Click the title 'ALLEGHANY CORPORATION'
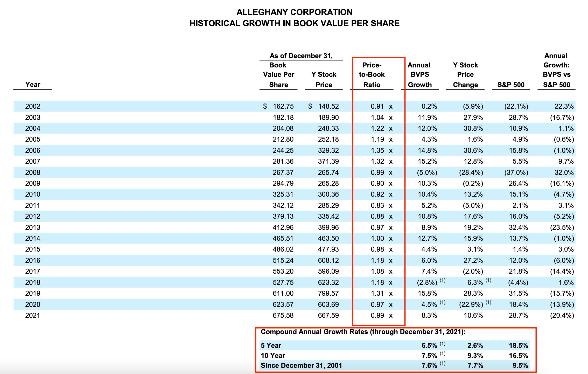This screenshot has height=374, width=588. tap(294, 12)
